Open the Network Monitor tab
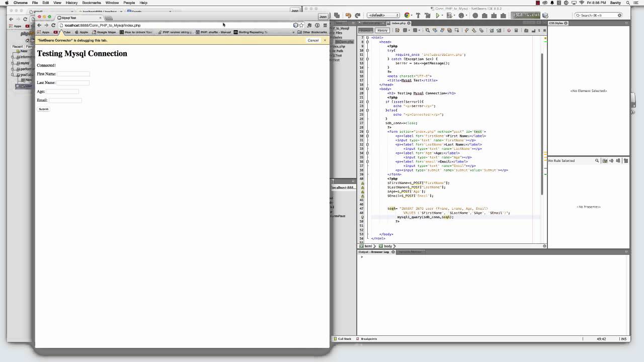Screen dimensions: 644x362 (411, 252)
